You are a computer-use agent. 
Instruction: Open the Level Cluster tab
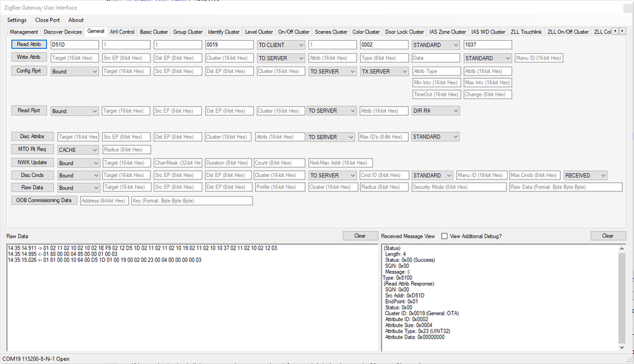click(259, 32)
